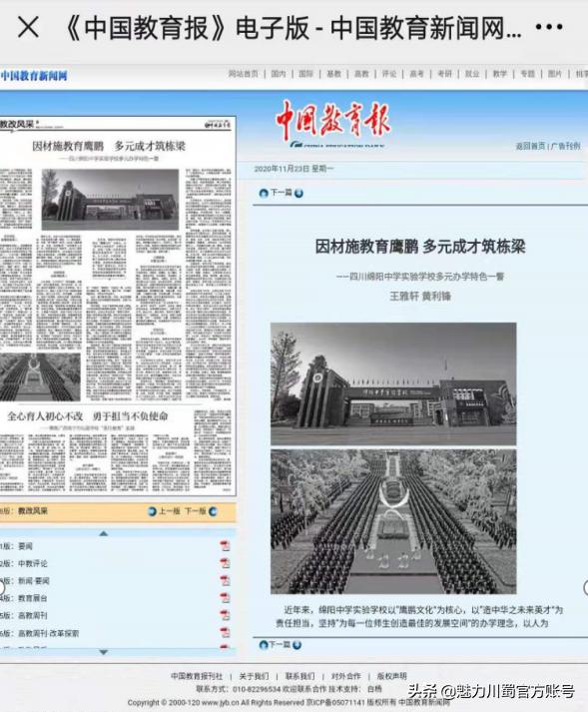Screen dimensions: 588x712
Task: Open 教学 in top navigation
Action: pyautogui.click(x=500, y=74)
